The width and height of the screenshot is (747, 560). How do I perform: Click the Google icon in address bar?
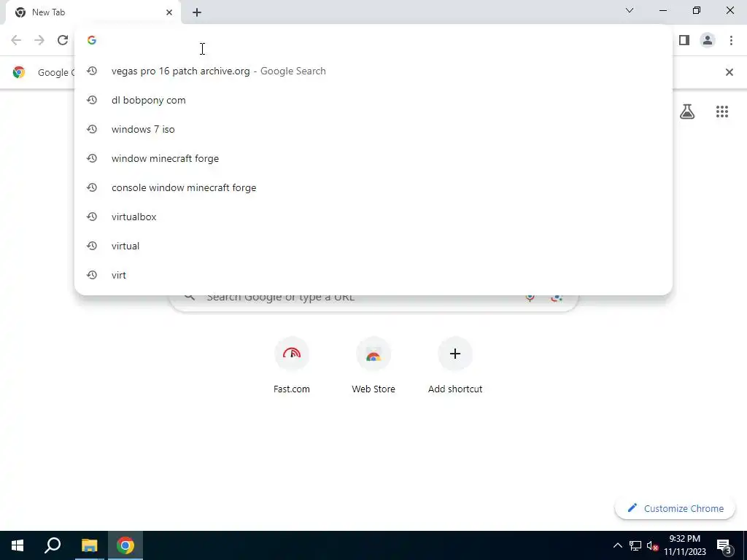click(92, 40)
